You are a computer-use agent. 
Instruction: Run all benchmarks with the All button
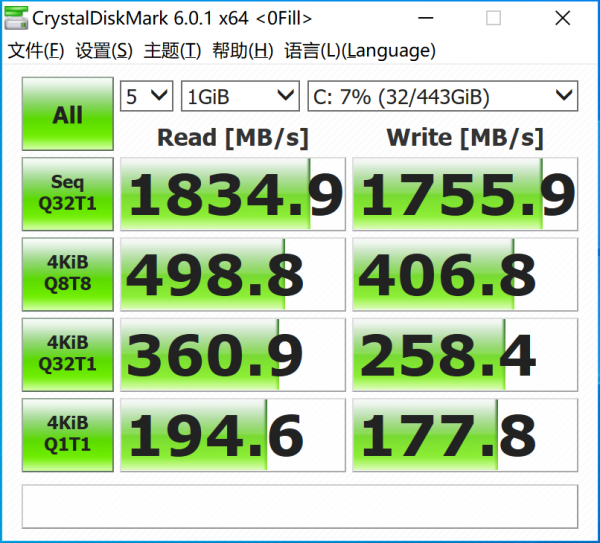67,115
